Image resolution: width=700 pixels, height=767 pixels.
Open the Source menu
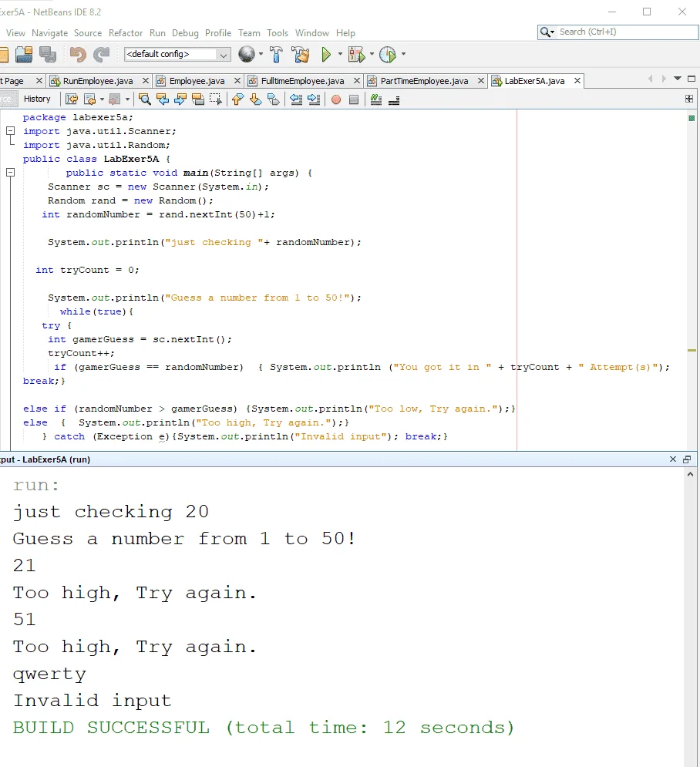(88, 33)
